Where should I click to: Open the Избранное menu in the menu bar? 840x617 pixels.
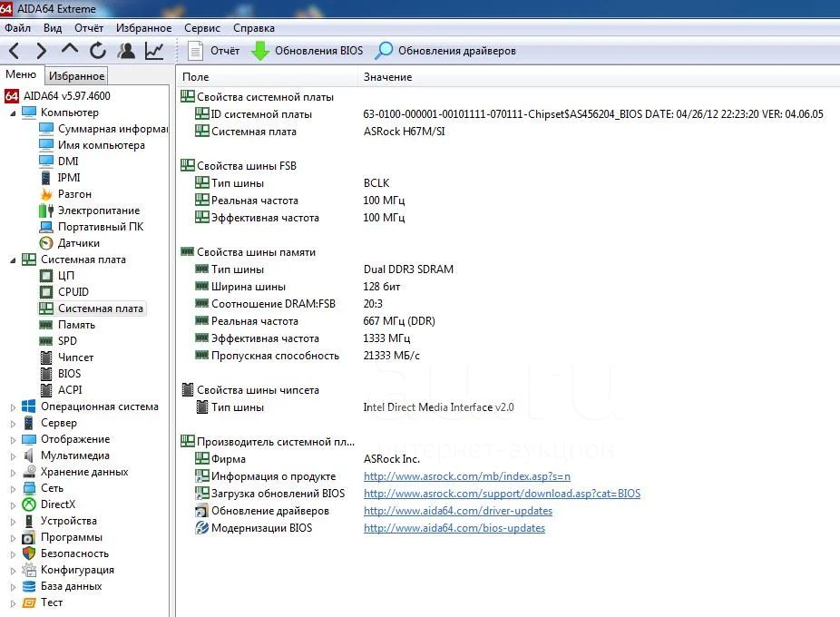pos(143,28)
